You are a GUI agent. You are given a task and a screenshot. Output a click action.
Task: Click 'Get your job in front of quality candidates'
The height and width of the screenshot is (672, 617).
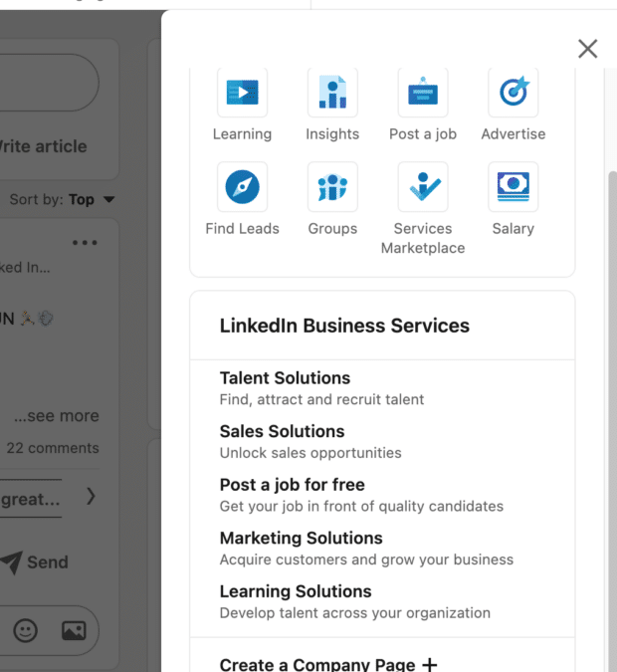tap(361, 506)
